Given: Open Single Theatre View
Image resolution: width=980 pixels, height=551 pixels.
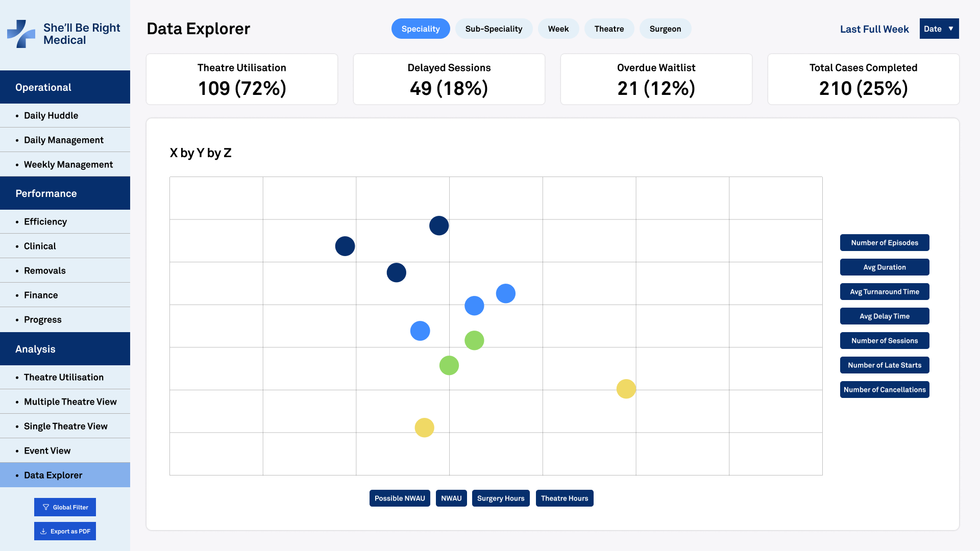Looking at the screenshot, I should (x=65, y=426).
